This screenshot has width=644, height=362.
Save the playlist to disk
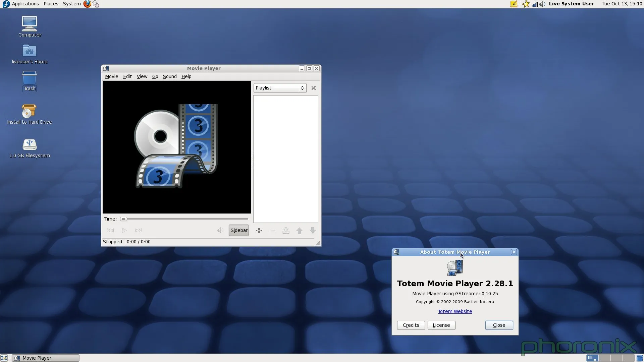(x=286, y=231)
